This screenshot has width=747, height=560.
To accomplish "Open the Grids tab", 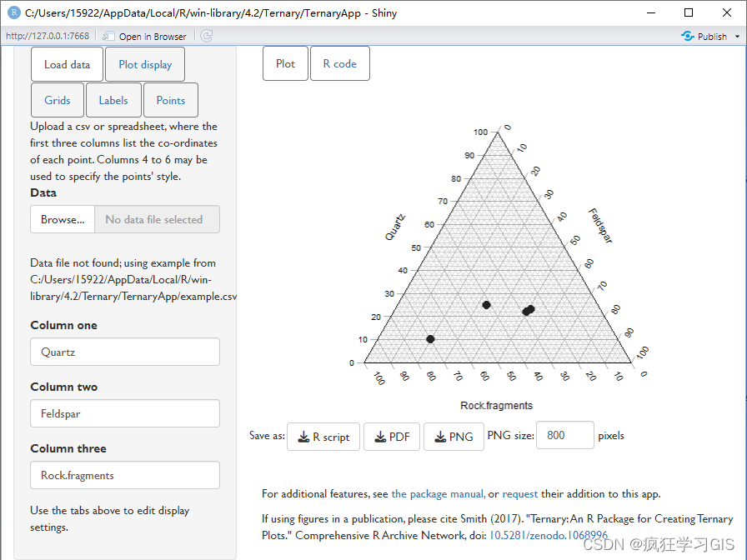I will tap(58, 100).
